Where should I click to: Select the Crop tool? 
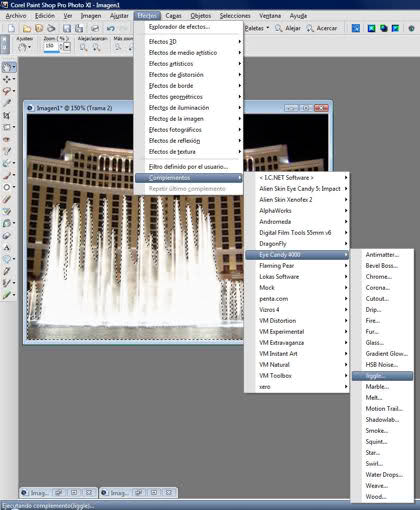7,115
